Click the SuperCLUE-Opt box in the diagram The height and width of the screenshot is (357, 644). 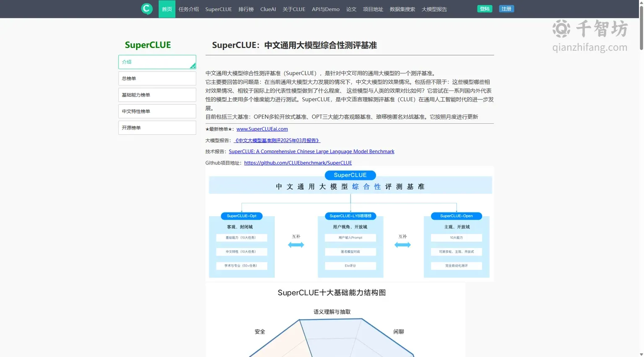(241, 216)
